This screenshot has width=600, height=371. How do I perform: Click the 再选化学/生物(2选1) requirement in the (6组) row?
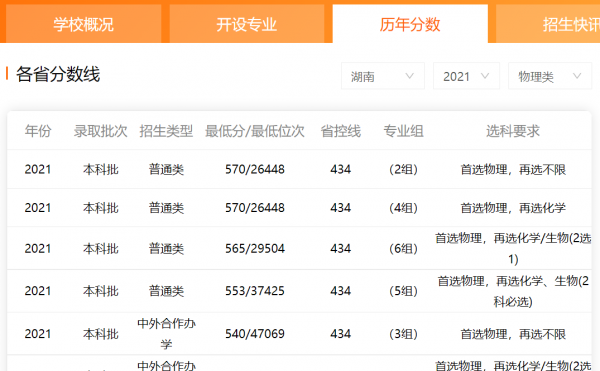(x=513, y=249)
